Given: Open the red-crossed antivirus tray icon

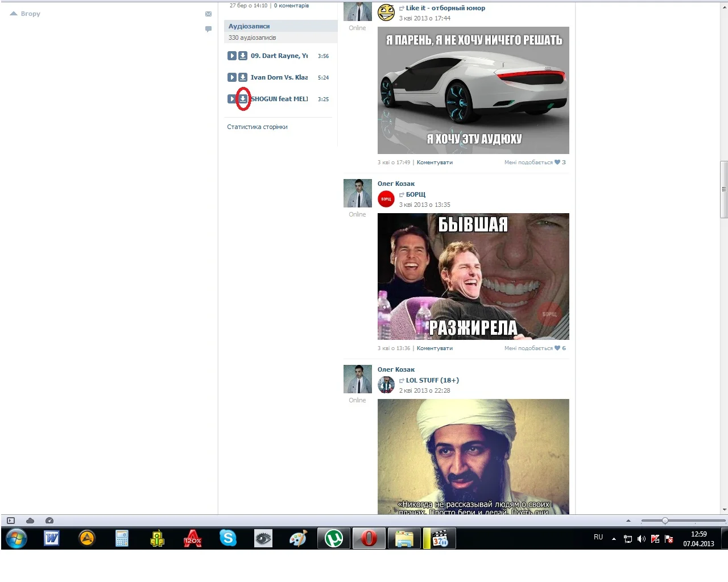Looking at the screenshot, I should coord(655,539).
